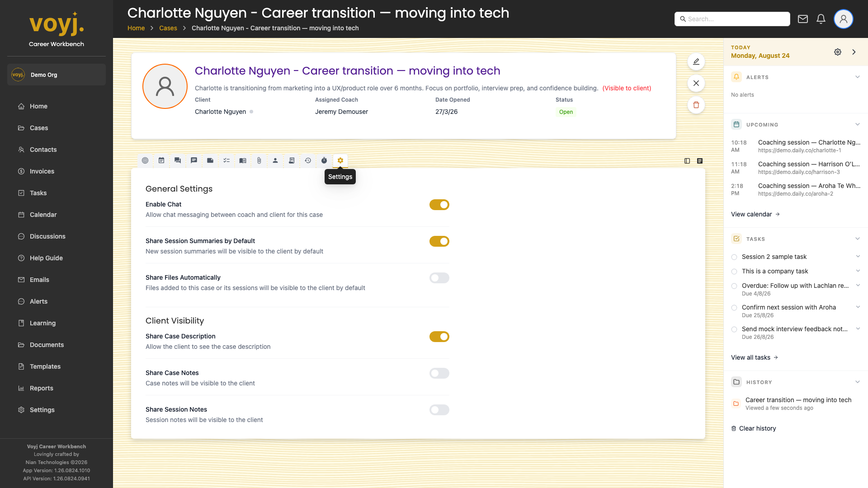Open the goals target tab icon
The image size is (868, 488).
(145, 160)
